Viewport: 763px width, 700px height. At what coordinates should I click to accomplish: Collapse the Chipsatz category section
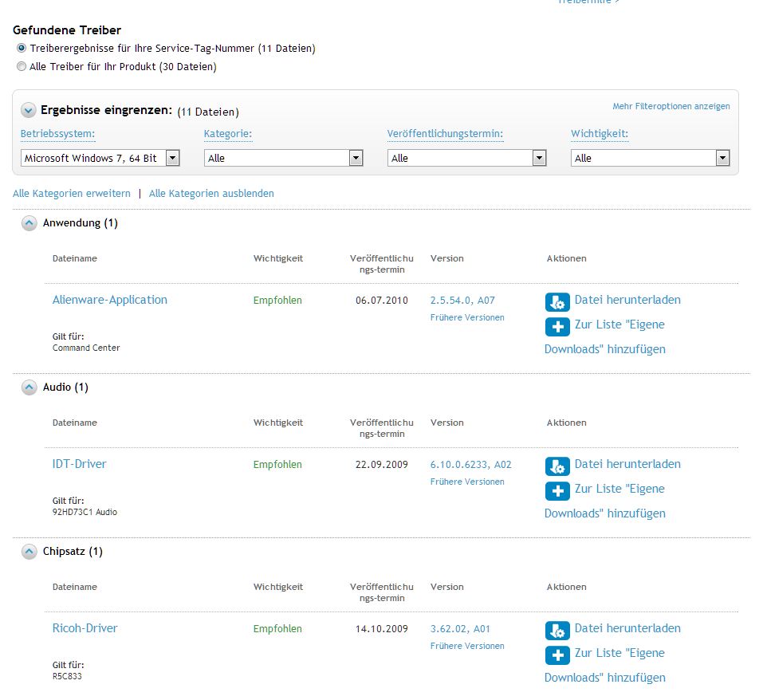(x=29, y=552)
